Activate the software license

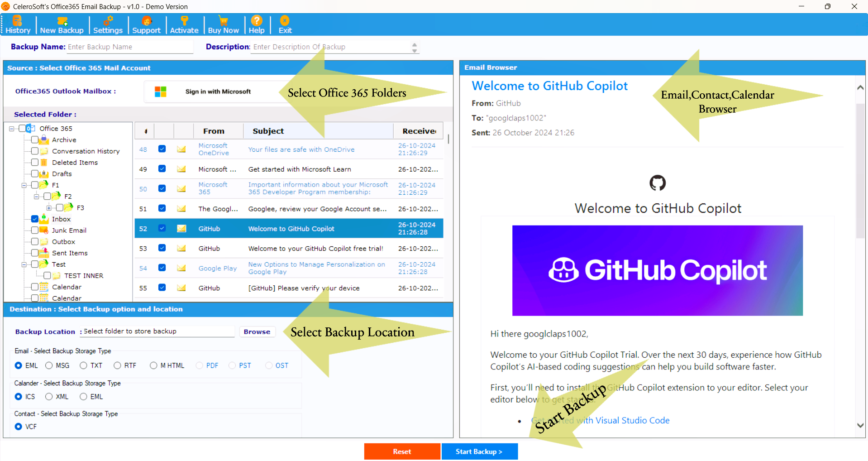[x=184, y=24]
